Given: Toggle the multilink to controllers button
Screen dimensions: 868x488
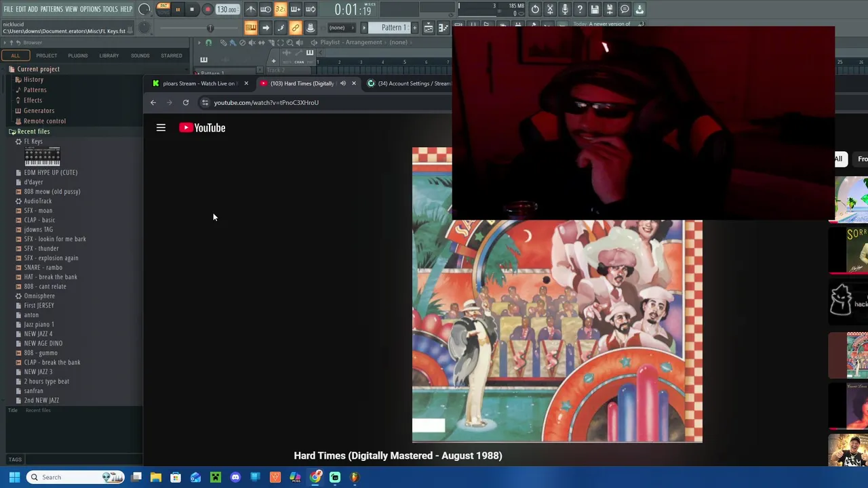Looking at the screenshot, I should [x=295, y=28].
